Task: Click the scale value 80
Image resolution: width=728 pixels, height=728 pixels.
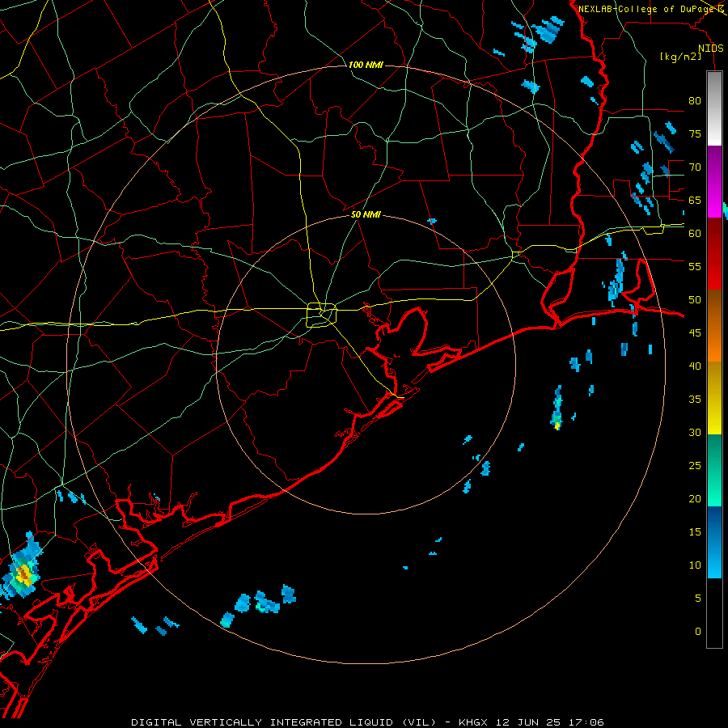Action: pyautogui.click(x=695, y=101)
